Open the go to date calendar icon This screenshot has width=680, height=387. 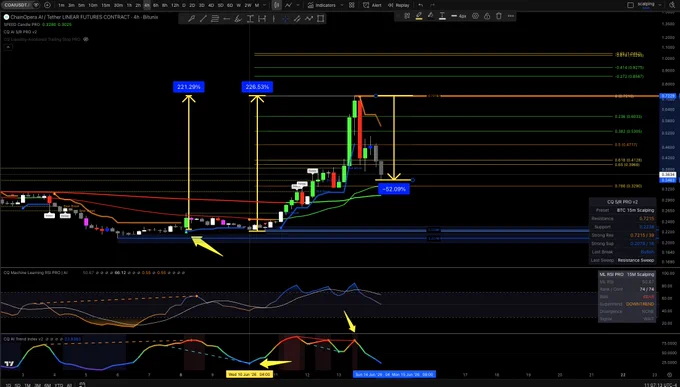82,385
